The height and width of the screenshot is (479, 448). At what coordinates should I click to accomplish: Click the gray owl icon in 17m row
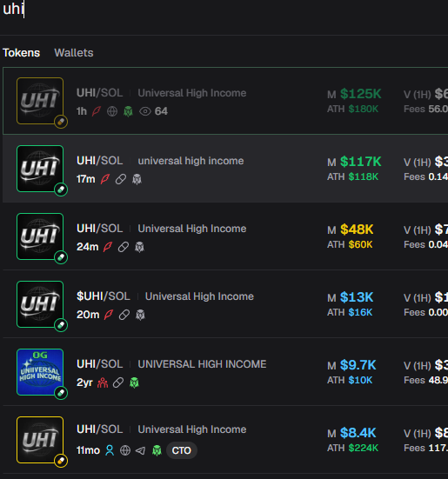tap(137, 179)
